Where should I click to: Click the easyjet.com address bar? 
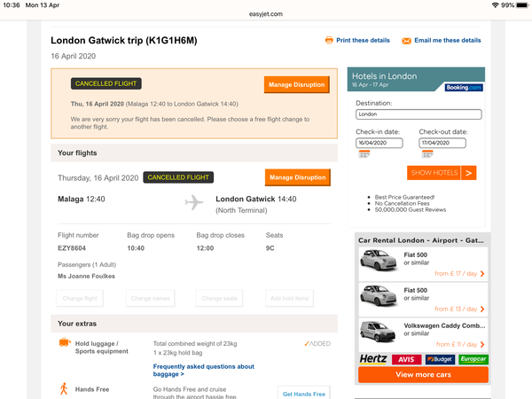[266, 14]
